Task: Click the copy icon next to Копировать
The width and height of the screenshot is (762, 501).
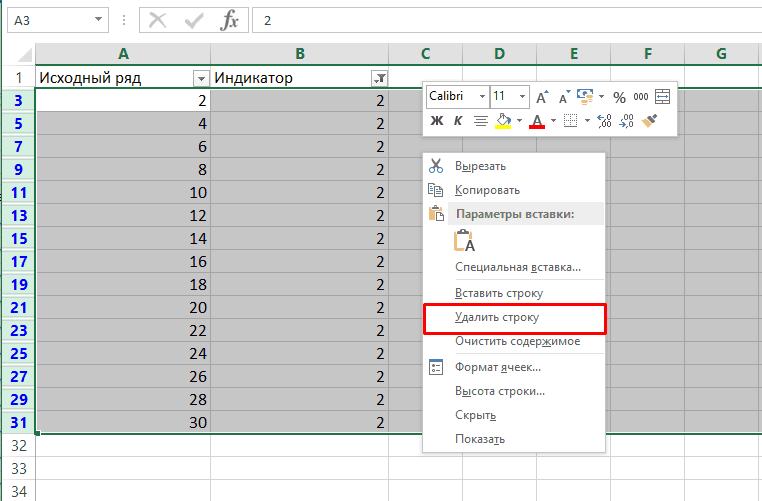Action: click(x=435, y=190)
